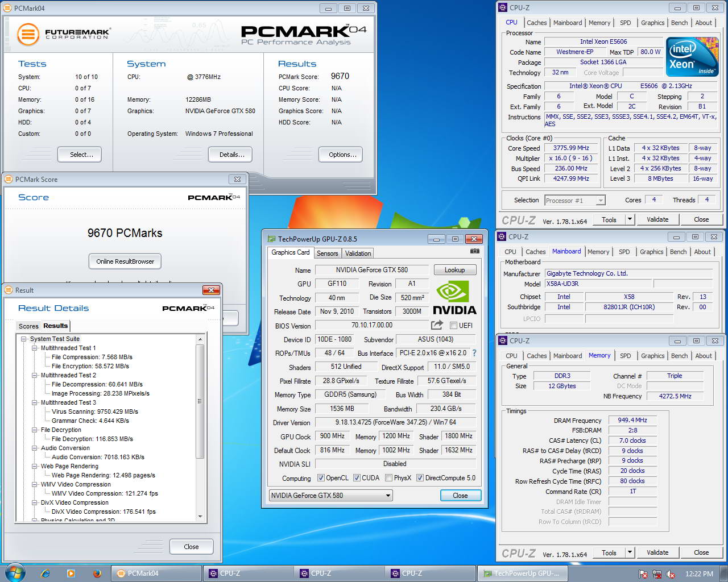This screenshot has height=582, width=728.
Task: Collapse the File Decryption node
Action: pyautogui.click(x=35, y=430)
